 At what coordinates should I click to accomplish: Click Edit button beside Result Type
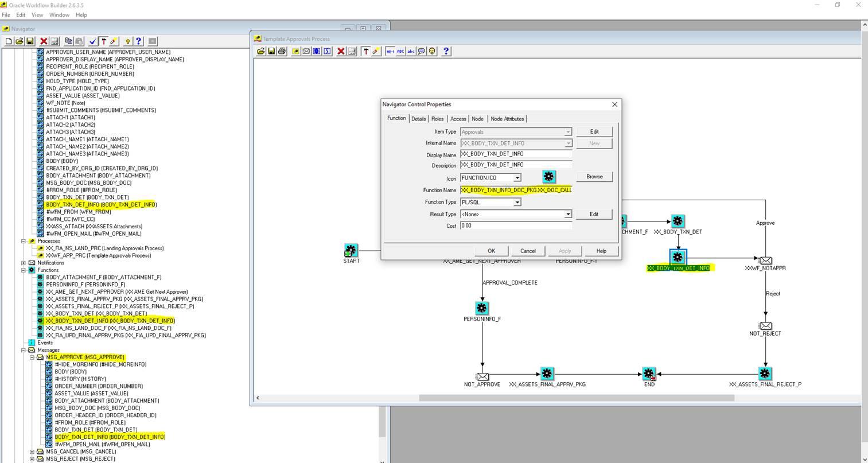pos(594,214)
